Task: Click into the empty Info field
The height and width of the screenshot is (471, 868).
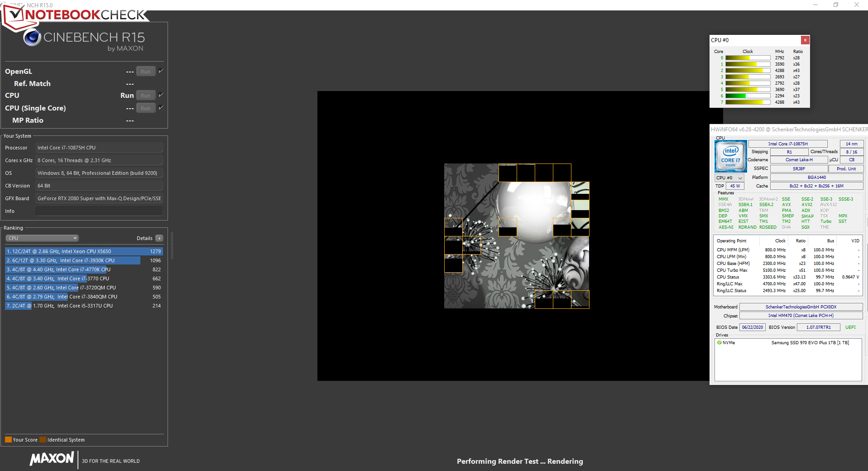Action: (99, 211)
